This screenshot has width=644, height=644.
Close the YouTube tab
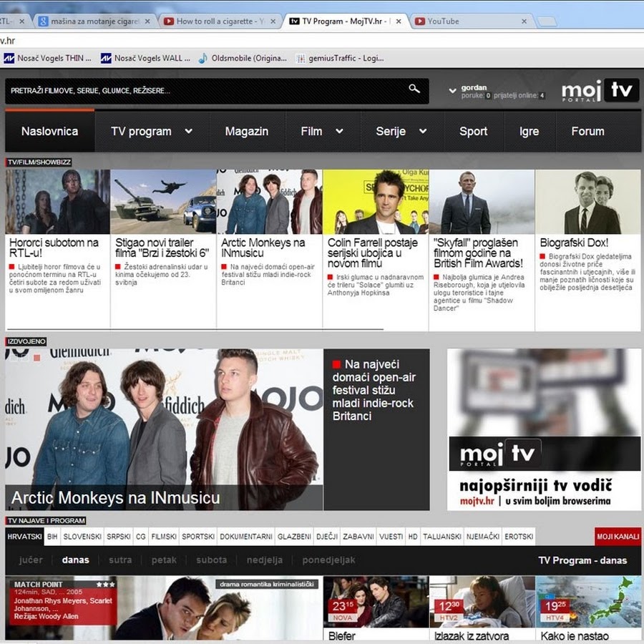[524, 21]
